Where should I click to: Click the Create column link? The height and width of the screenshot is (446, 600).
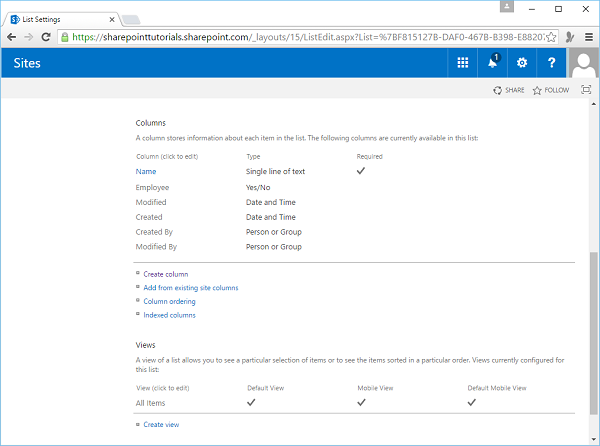point(165,274)
